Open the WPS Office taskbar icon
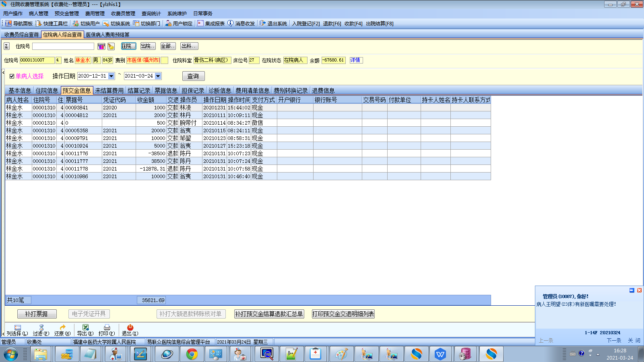The width and height of the screenshot is (644, 362). [x=440, y=354]
